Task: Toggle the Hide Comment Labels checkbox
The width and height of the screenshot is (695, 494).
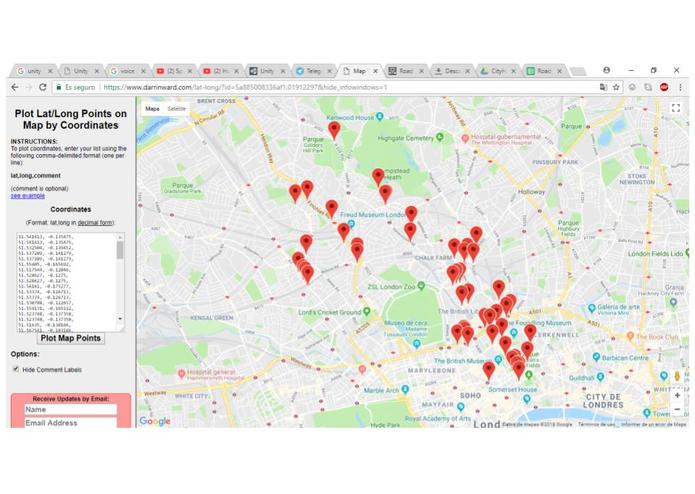Action: click(16, 369)
